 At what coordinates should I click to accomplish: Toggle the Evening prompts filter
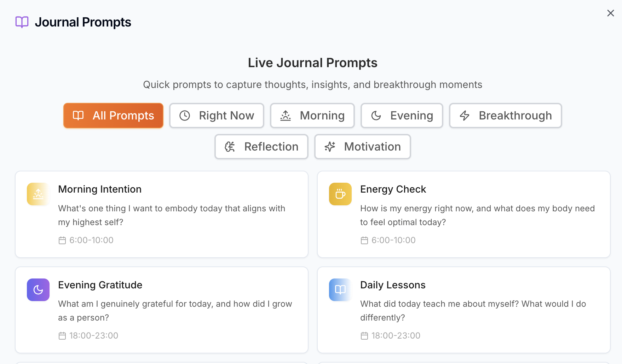(x=402, y=116)
